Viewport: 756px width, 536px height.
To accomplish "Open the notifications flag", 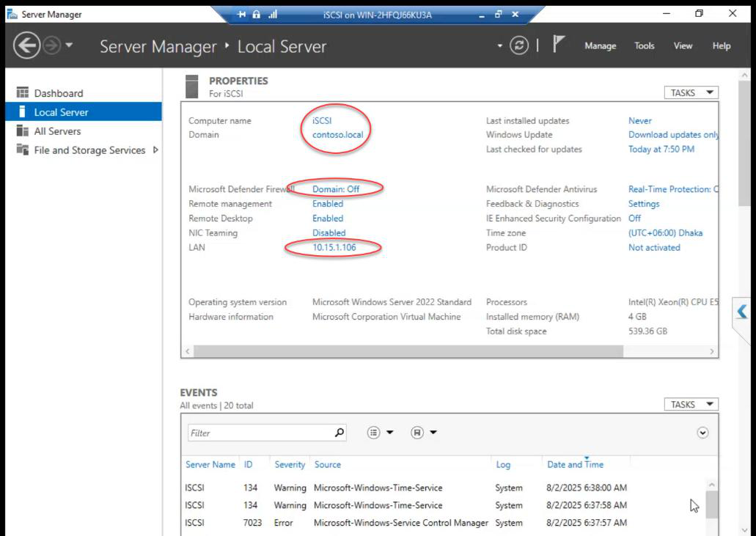I will pos(558,44).
